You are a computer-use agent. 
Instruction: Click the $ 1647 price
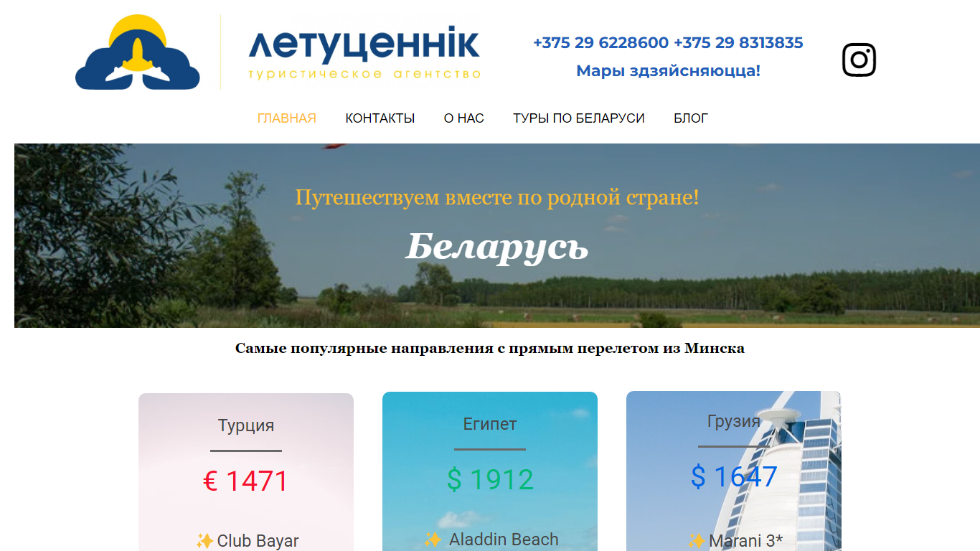pyautogui.click(x=734, y=477)
